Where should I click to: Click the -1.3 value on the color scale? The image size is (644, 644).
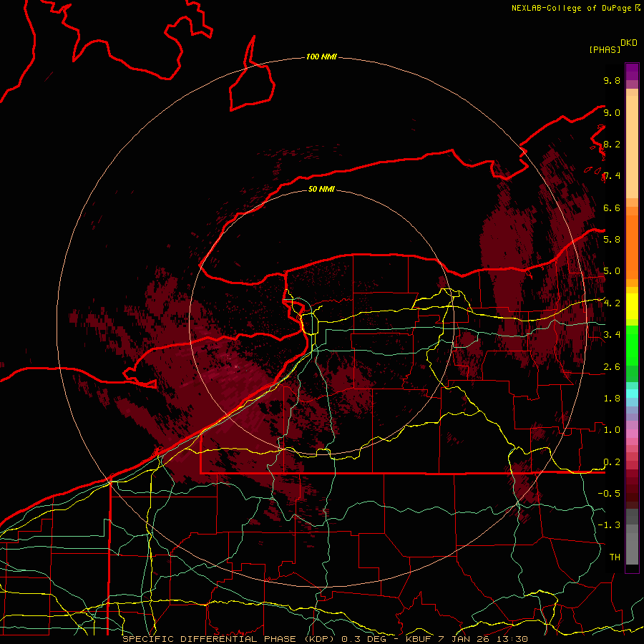[609, 525]
